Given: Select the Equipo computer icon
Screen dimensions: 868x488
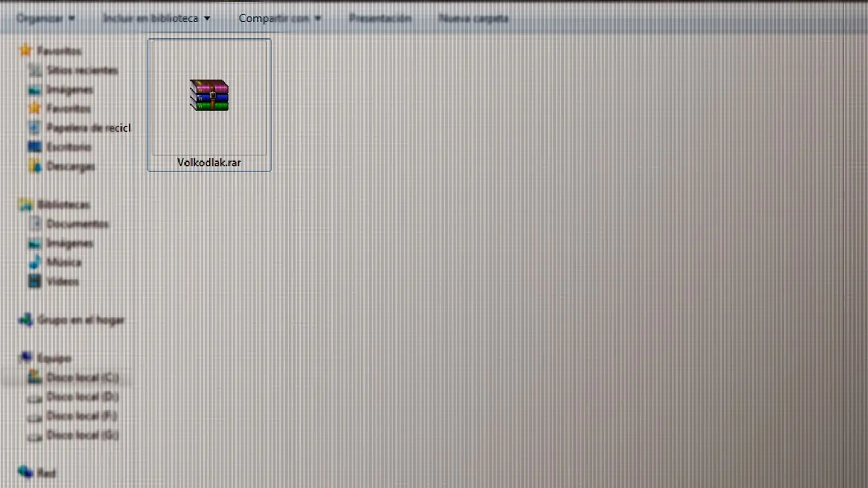Looking at the screenshot, I should click(x=25, y=358).
